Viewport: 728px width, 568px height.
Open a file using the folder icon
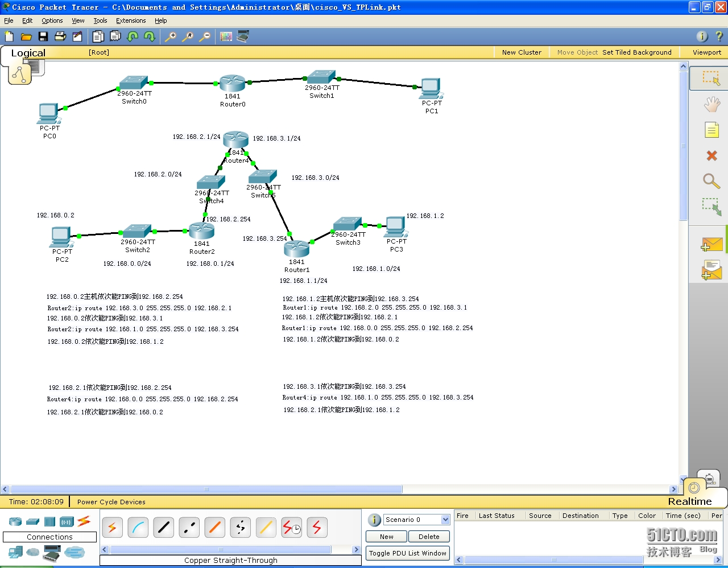tap(26, 36)
